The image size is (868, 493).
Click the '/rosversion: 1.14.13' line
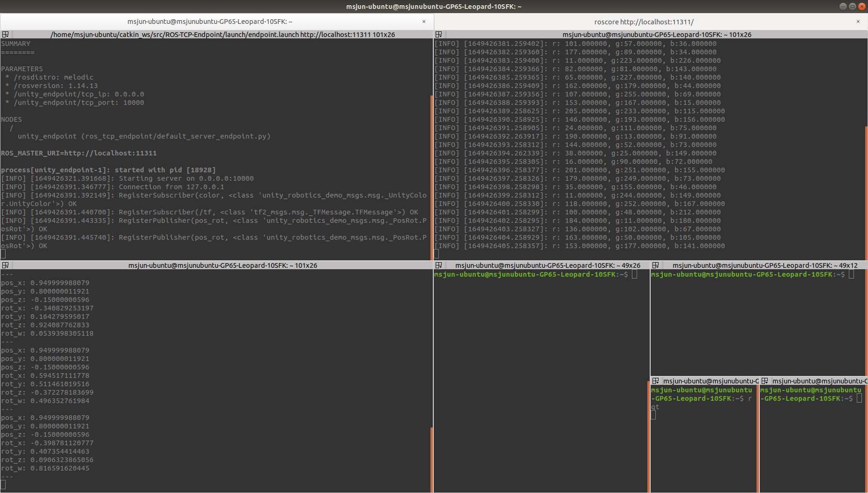coord(52,86)
